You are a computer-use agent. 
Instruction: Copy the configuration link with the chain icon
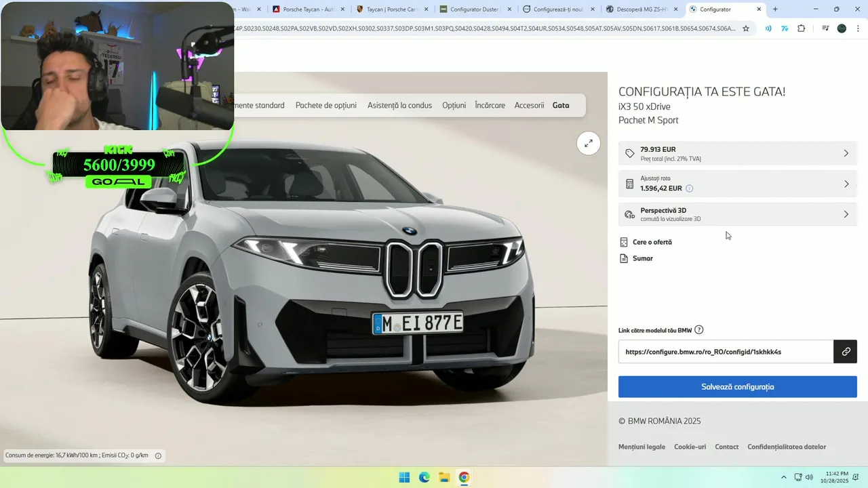click(846, 352)
